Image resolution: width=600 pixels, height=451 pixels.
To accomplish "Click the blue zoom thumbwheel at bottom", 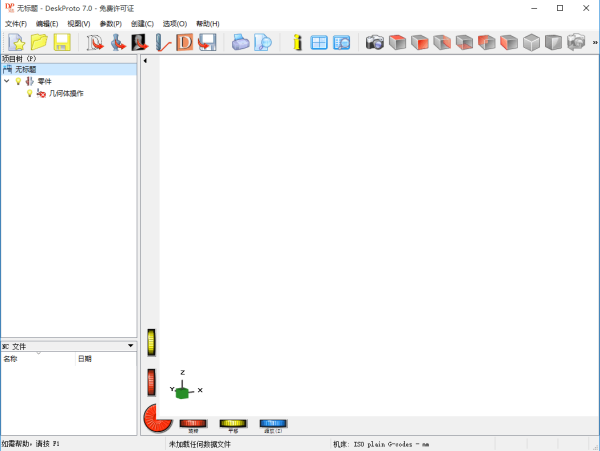I will pos(273,424).
